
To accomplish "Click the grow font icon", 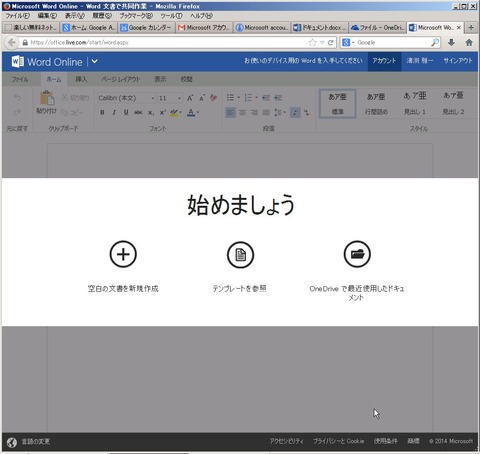I will point(190,98).
